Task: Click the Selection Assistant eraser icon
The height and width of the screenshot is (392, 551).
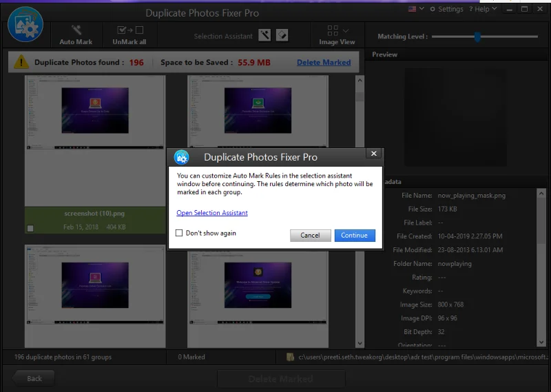Action: click(x=282, y=35)
